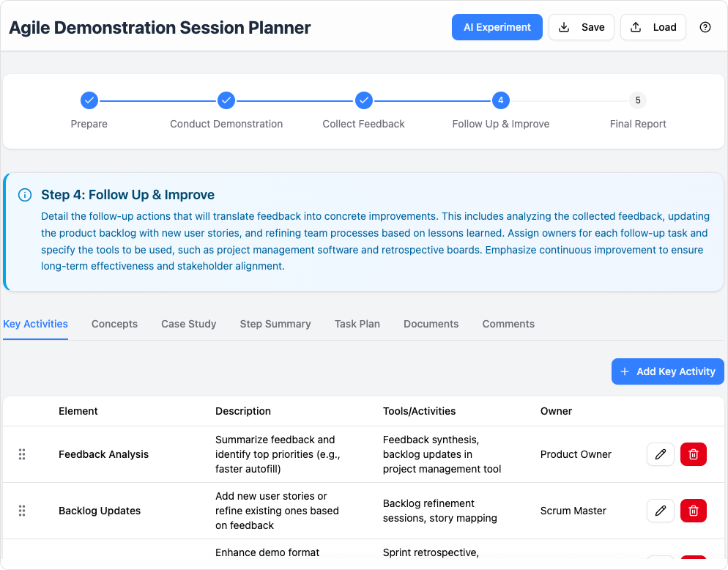Image resolution: width=728 pixels, height=570 pixels.
Task: Click the Prepare step label
Action: [89, 124]
